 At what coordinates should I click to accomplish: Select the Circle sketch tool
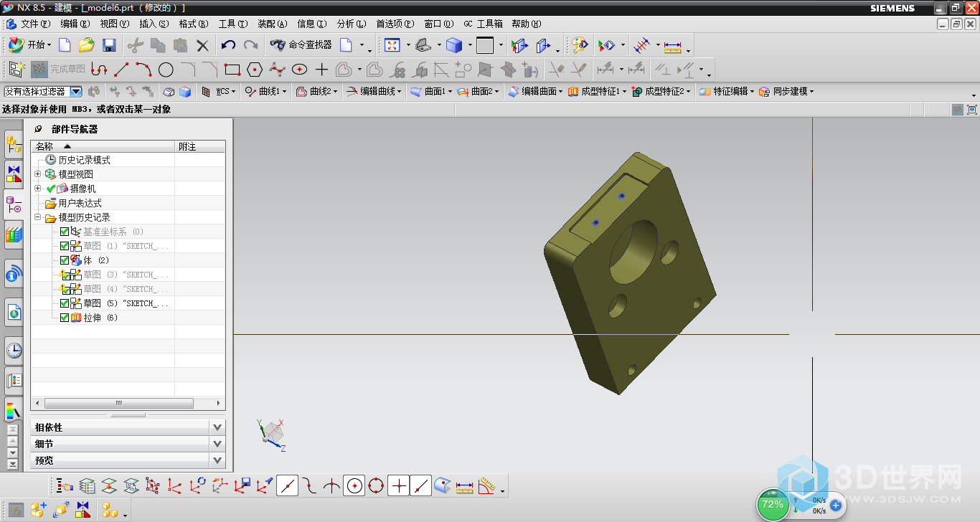[x=166, y=70]
